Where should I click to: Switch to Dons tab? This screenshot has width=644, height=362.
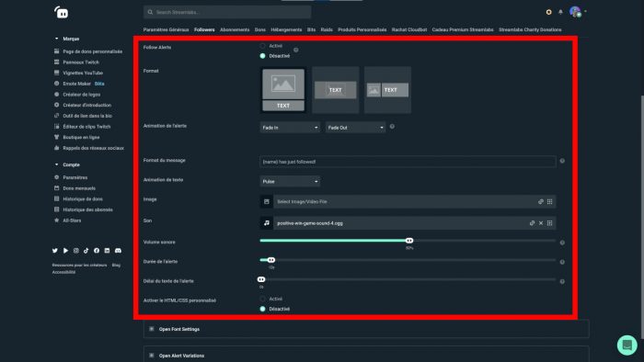click(260, 30)
